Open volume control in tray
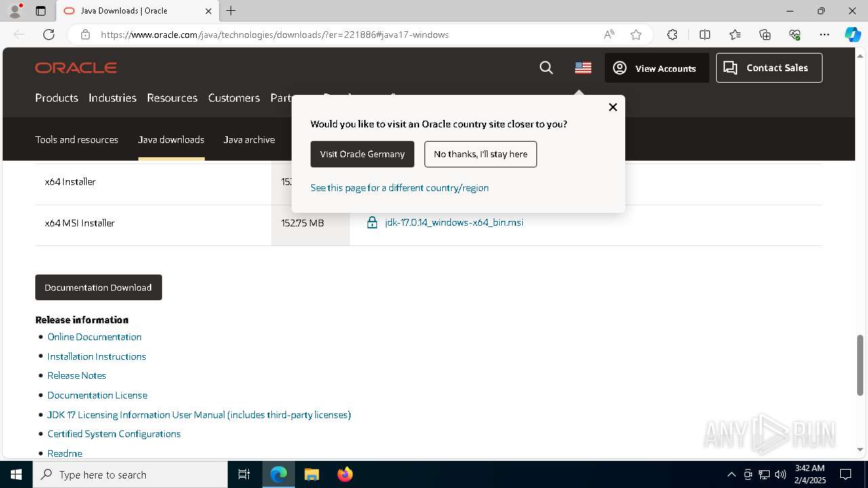 pos(781,474)
